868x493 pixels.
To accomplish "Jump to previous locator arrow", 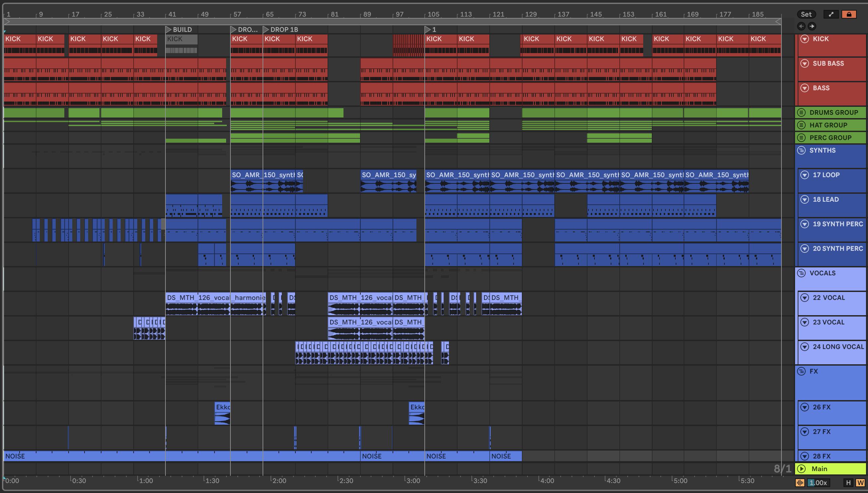I will pyautogui.click(x=801, y=26).
